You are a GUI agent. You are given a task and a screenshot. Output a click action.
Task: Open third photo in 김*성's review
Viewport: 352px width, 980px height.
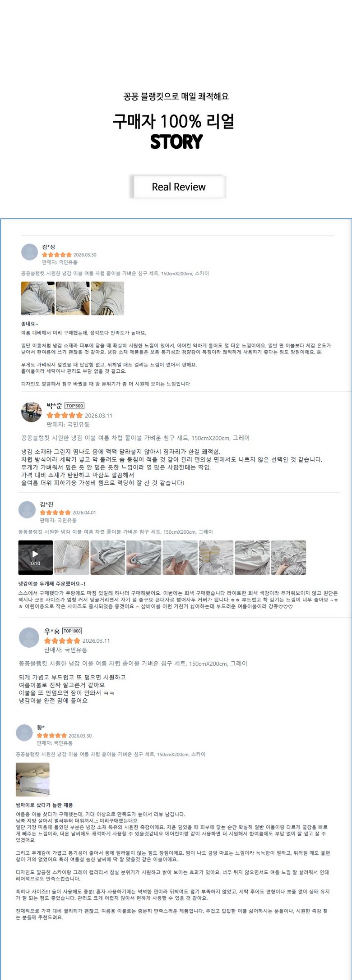pyautogui.click(x=107, y=298)
